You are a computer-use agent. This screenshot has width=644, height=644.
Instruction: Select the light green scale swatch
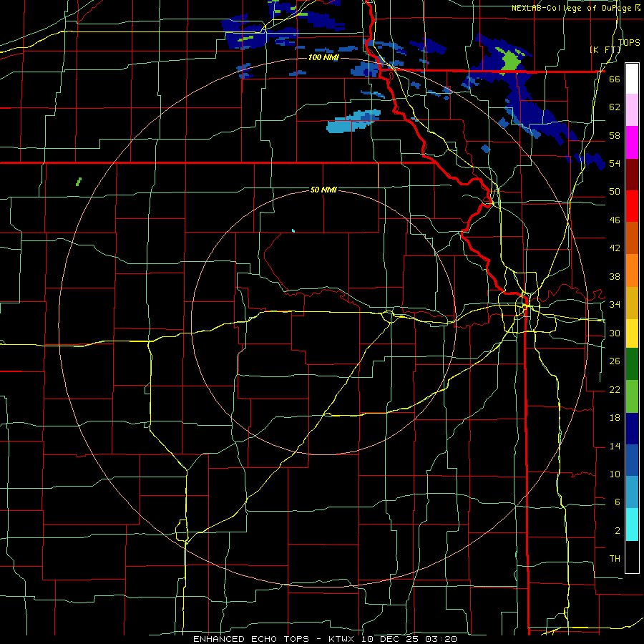(632, 396)
